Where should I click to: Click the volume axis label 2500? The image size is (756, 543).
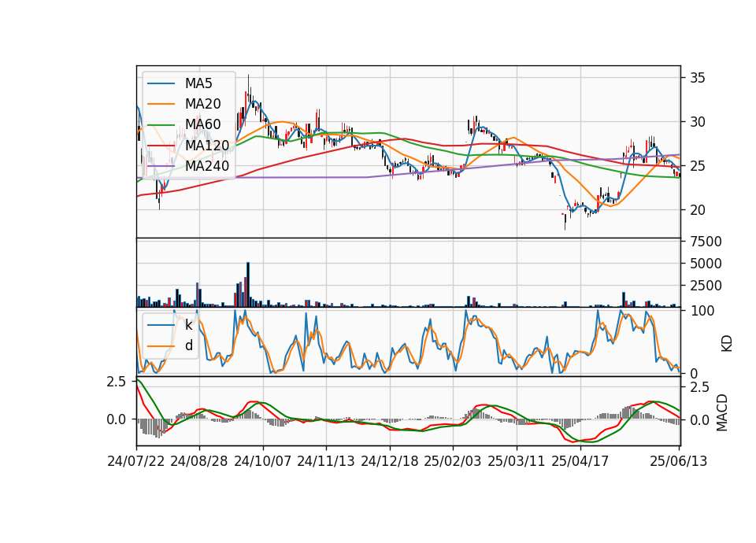pos(706,286)
